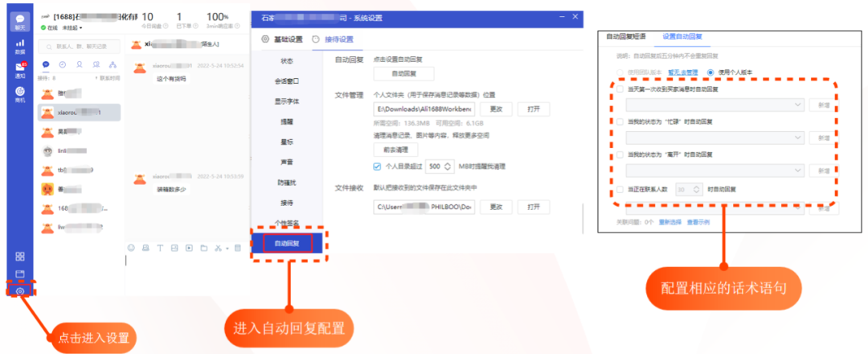868x354 pixels.
Task: Select 自动回复 in the settings side menu
Action: click(287, 243)
